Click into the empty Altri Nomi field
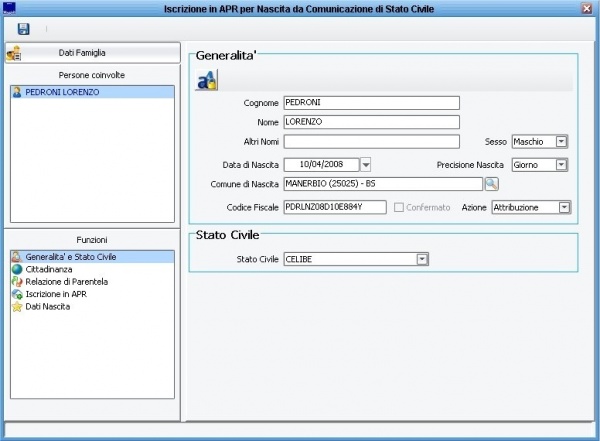 372,142
